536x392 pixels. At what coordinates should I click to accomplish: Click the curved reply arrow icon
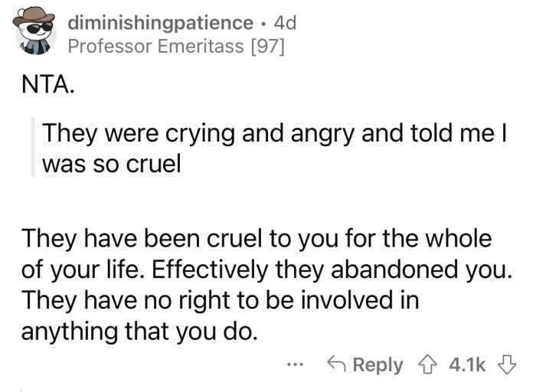[336, 364]
